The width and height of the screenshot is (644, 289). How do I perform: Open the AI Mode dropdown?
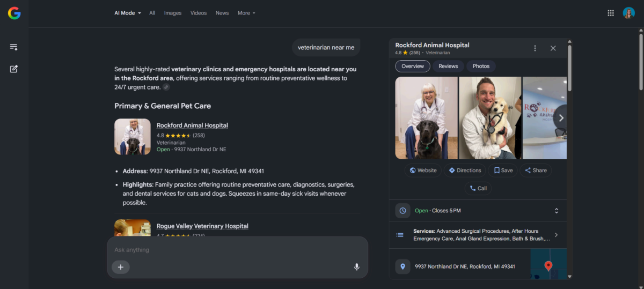[128, 13]
